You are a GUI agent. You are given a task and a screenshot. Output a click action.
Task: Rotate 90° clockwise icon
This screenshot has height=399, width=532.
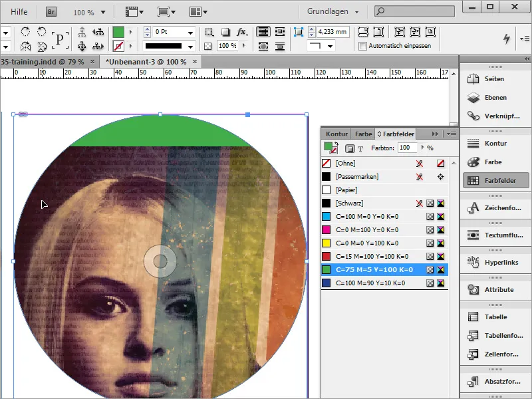[25, 32]
